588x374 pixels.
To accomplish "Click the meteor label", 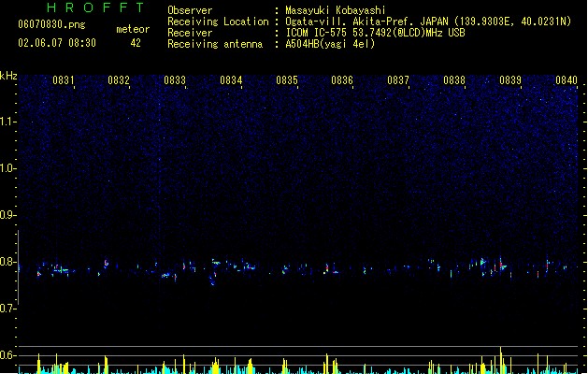I will (133, 29).
